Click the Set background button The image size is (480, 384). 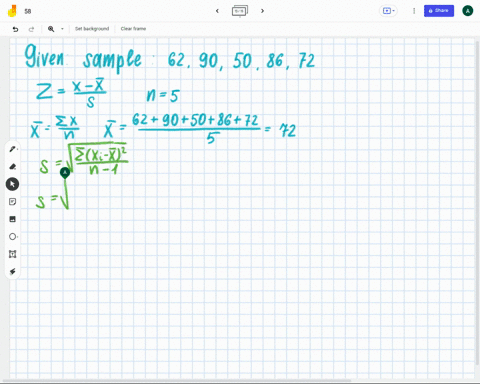click(92, 29)
